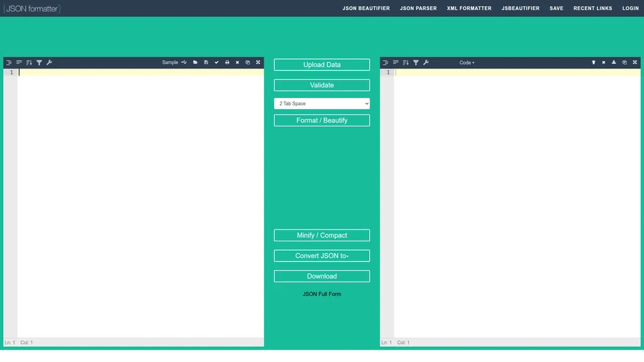Viewport: 644px width, 362px height.
Task: Click the fullscreen expand icon in the right editor
Action: (x=635, y=62)
